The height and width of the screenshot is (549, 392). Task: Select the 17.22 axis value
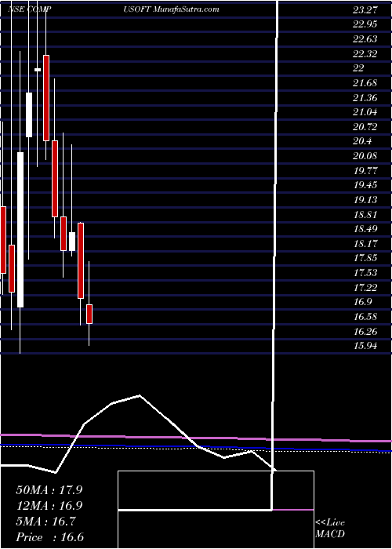pos(365,287)
